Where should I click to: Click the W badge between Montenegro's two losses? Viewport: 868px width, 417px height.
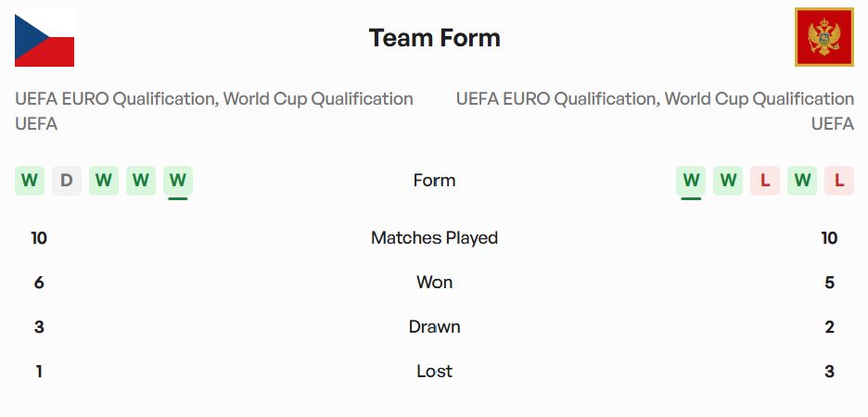802,180
